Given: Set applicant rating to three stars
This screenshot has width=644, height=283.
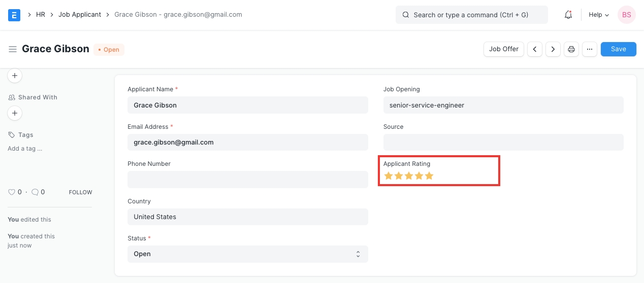Looking at the screenshot, I should point(409,176).
